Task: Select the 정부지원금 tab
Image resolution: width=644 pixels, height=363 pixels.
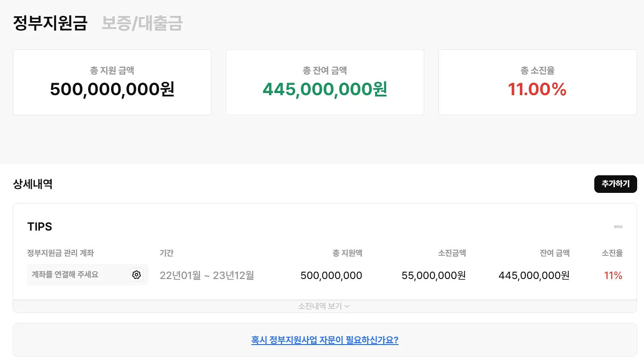Action: point(50,23)
